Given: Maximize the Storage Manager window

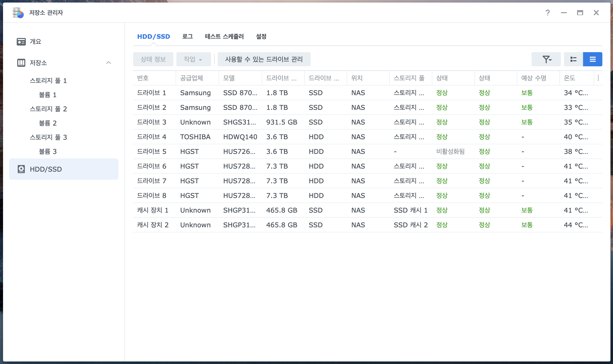Looking at the screenshot, I should coord(580,13).
